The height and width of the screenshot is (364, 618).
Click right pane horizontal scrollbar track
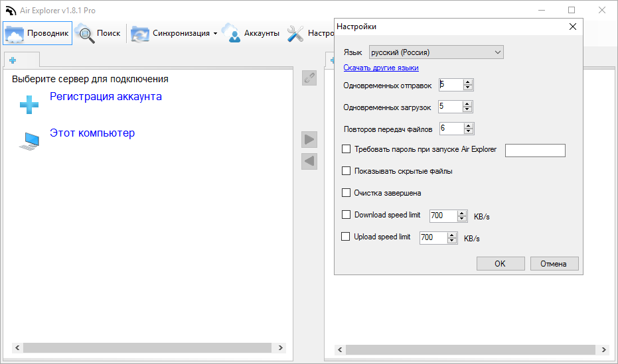click(471, 349)
